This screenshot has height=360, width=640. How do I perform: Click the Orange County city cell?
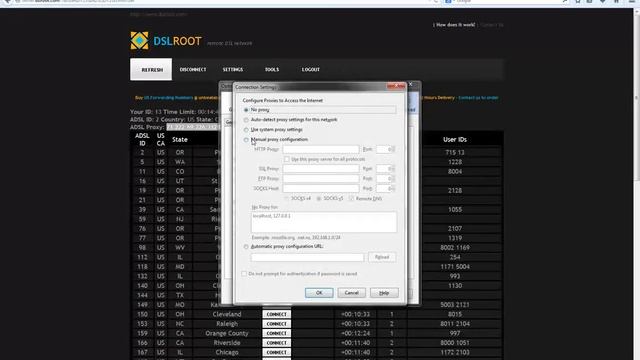pyautogui.click(x=227, y=333)
